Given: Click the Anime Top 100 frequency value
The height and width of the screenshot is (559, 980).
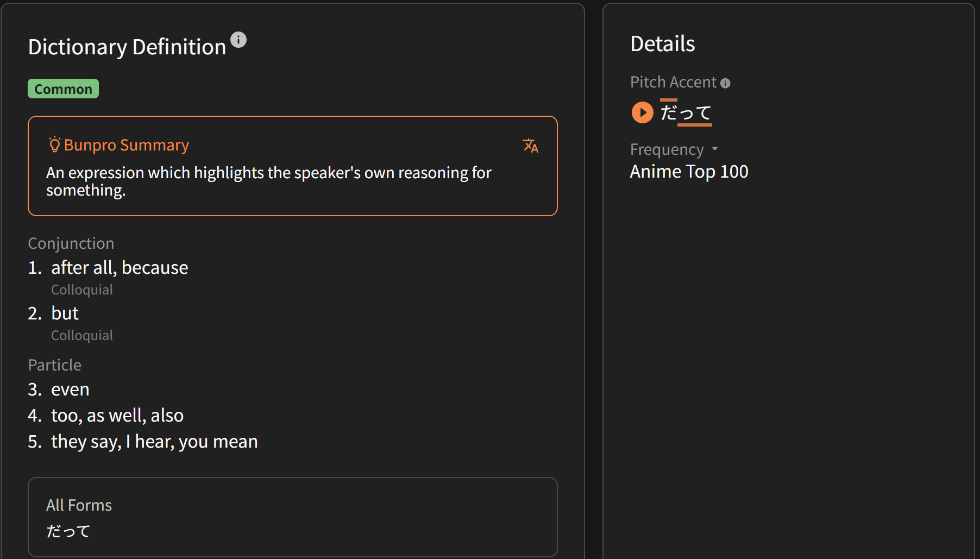Looking at the screenshot, I should (x=689, y=172).
